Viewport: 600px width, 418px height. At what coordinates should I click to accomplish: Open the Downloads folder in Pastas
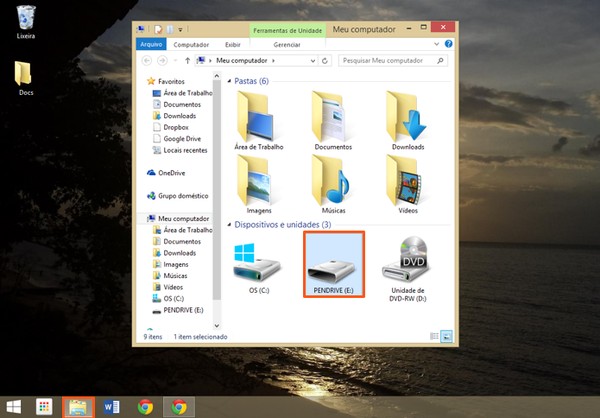(408, 118)
